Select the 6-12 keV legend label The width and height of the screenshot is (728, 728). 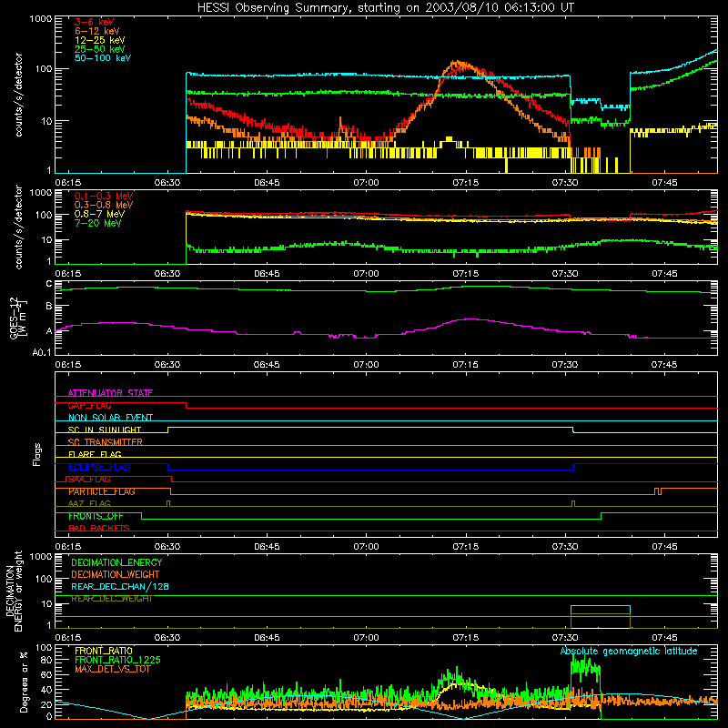[97, 31]
